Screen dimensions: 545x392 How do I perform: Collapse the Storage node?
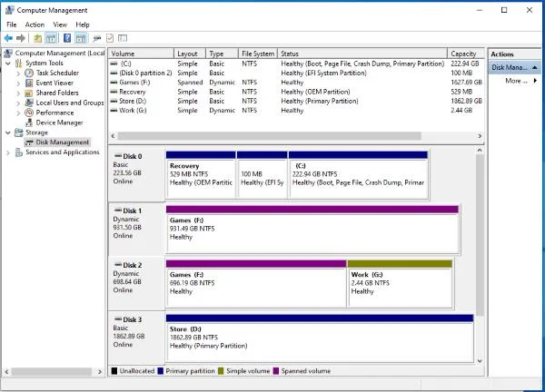coord(8,132)
